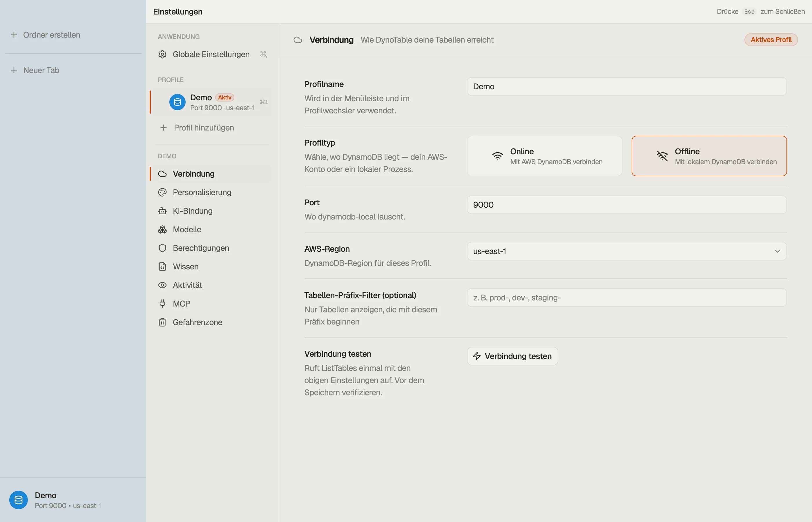This screenshot has height=522, width=812.
Task: Select the Offline profile type
Action: 709,156
